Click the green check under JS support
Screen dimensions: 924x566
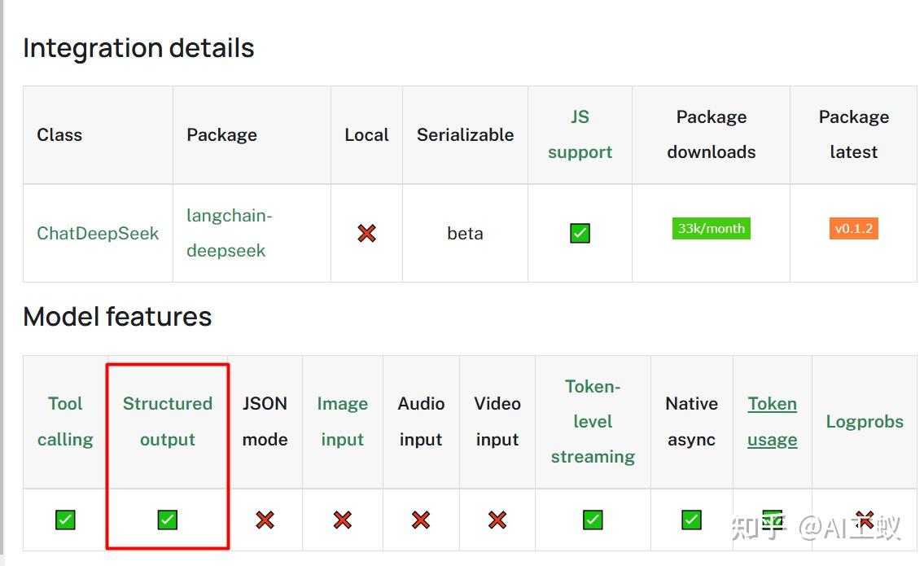580,234
